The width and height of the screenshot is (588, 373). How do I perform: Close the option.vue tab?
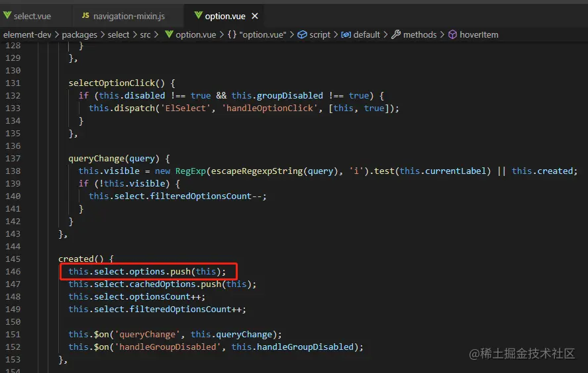point(255,16)
